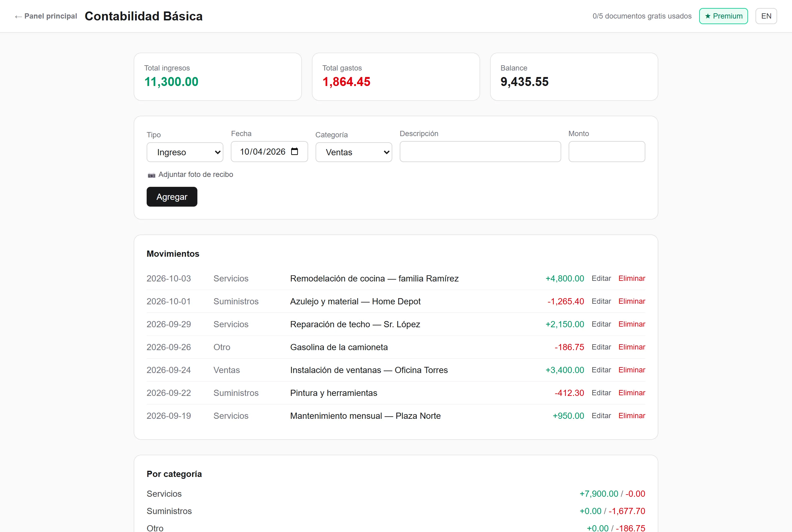Click the date text 10/04/2026

tap(263, 152)
